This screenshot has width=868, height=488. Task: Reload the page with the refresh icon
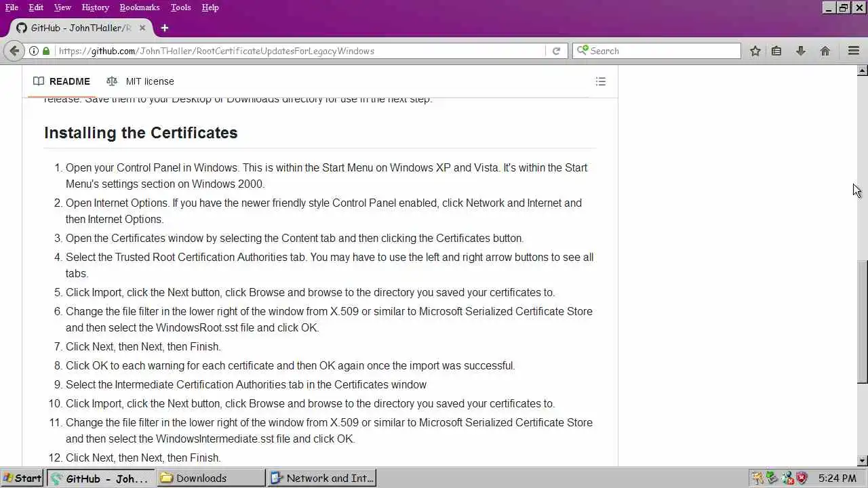pos(556,51)
